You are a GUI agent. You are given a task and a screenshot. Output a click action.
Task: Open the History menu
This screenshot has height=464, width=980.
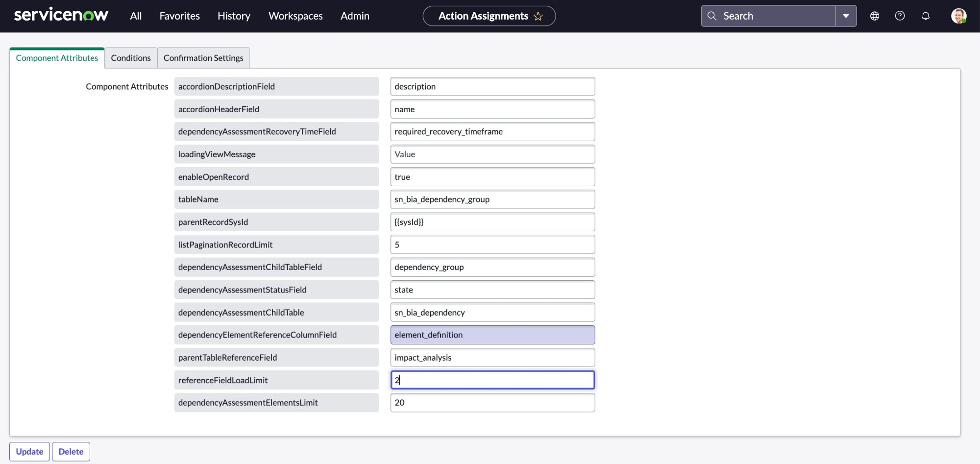pos(234,16)
